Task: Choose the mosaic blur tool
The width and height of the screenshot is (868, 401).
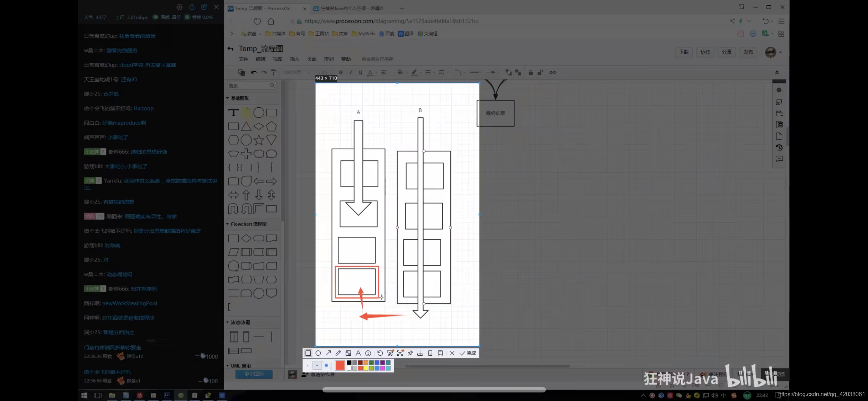Action: 348,353
